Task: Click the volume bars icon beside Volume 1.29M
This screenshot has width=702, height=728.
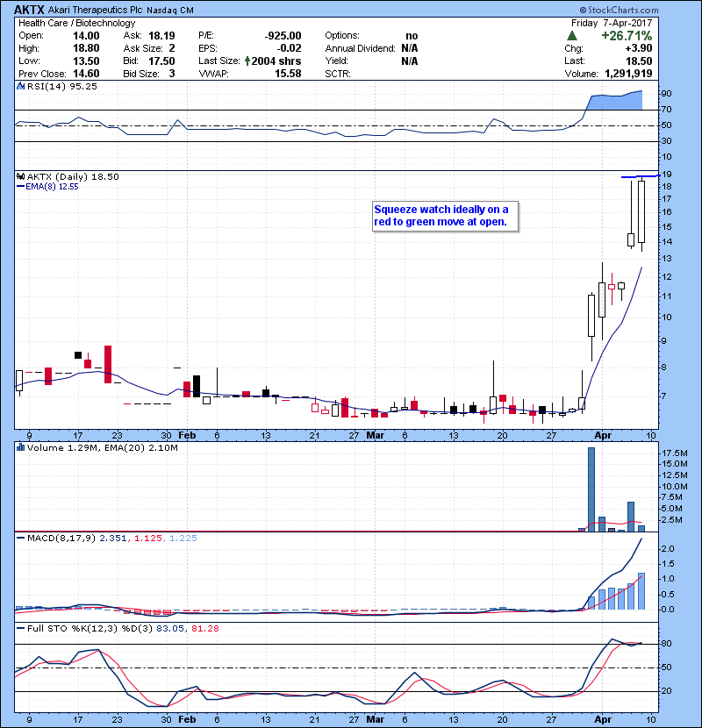Action: (x=20, y=447)
